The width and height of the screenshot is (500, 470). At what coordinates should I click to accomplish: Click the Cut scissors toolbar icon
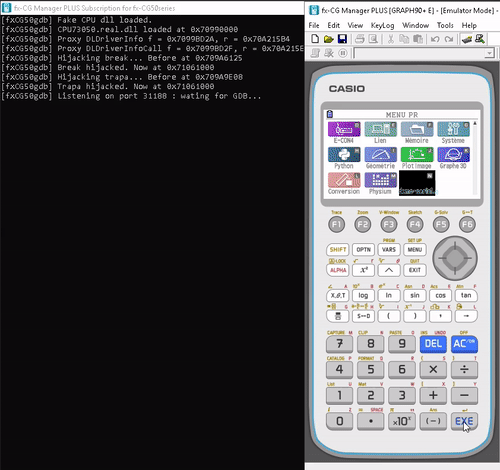[x=391, y=39]
